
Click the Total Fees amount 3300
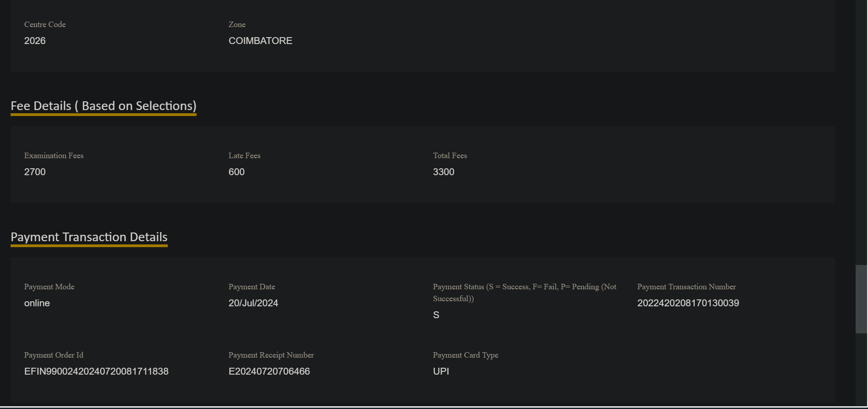(444, 172)
